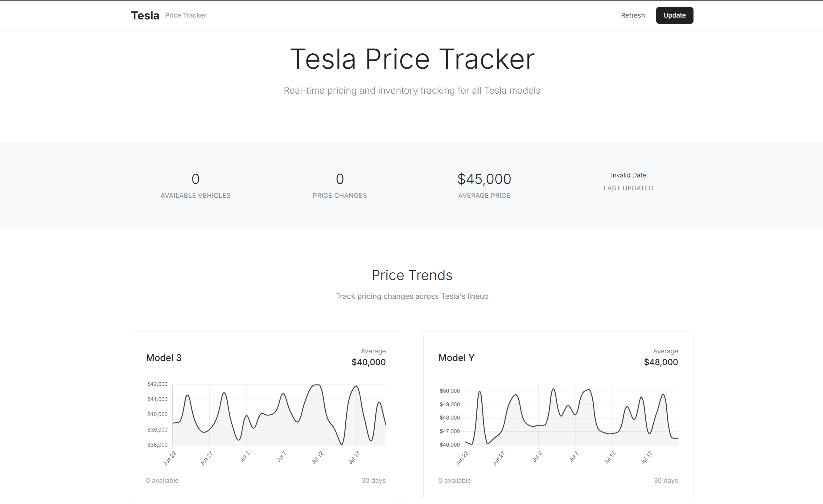Click the Jul 12 tick on Model 3 chart
Screen dimensions: 823x504
point(317,457)
